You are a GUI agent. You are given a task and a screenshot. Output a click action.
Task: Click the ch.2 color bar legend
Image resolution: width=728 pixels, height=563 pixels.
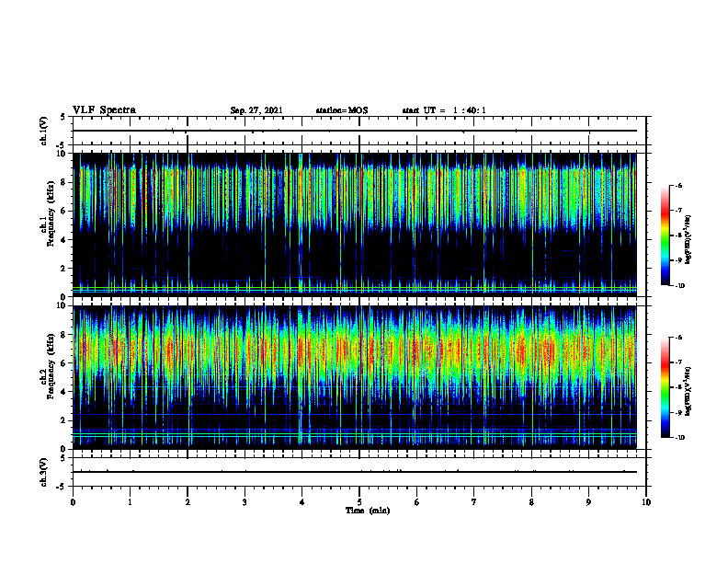[665, 387]
